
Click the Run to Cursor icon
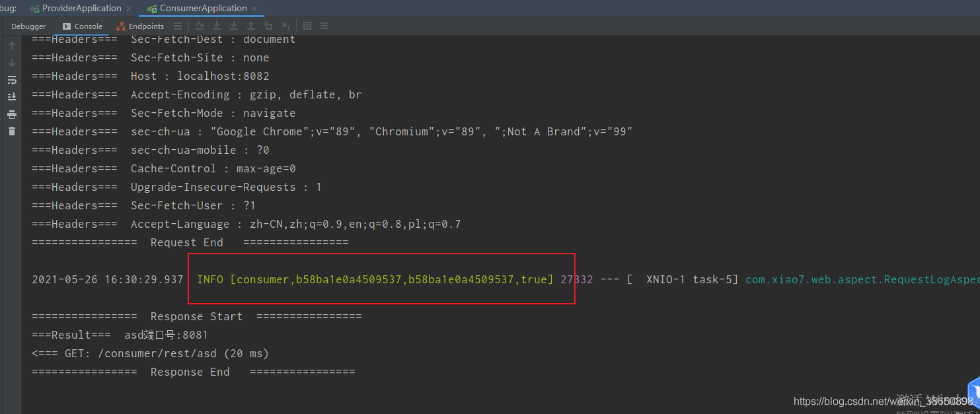coord(285,26)
